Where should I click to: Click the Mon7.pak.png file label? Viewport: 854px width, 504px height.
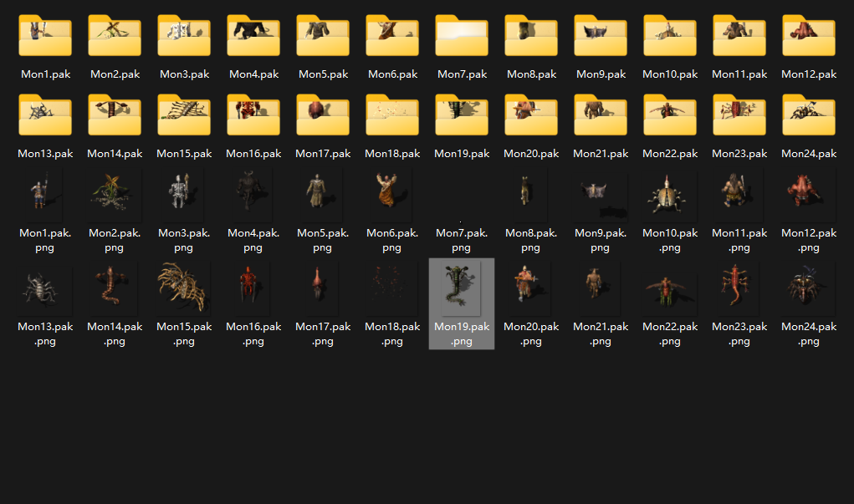[x=462, y=241]
